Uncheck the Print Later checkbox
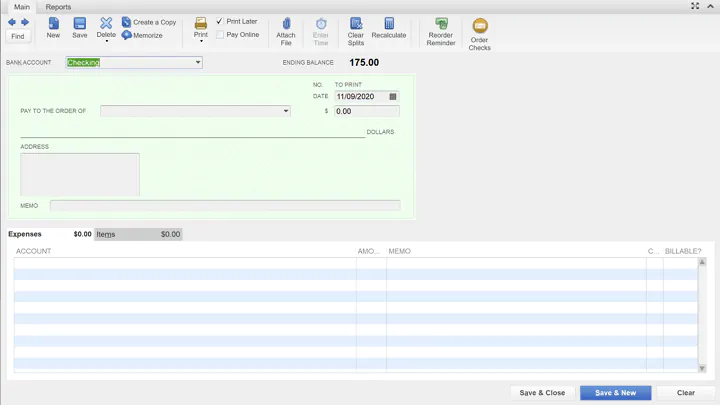The width and height of the screenshot is (720, 405). pos(220,21)
